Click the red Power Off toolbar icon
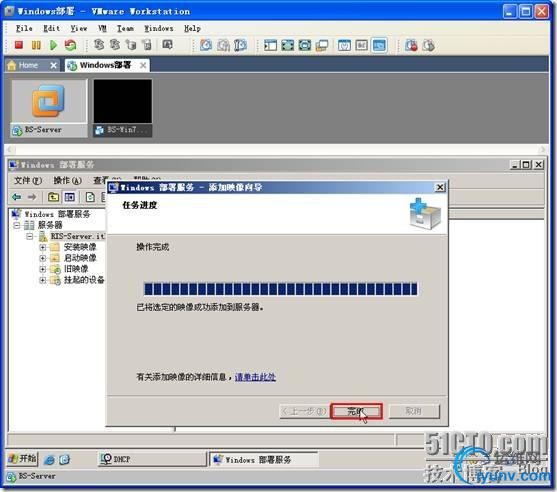Viewport: 557px width, 492px height. [19, 45]
